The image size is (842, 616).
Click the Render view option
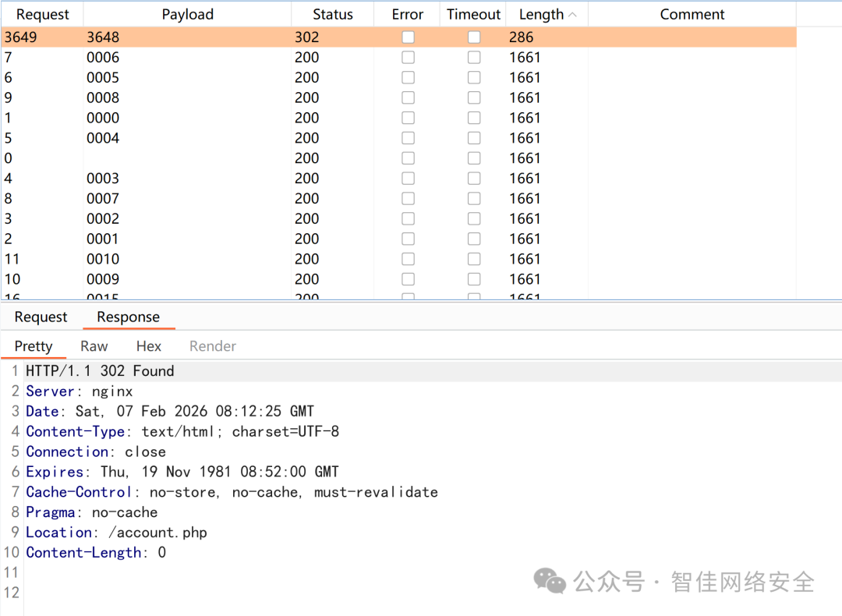point(211,345)
